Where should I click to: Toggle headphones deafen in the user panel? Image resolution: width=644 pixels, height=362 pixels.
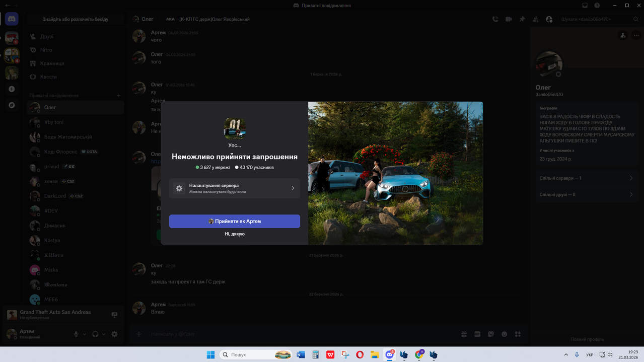(95, 334)
